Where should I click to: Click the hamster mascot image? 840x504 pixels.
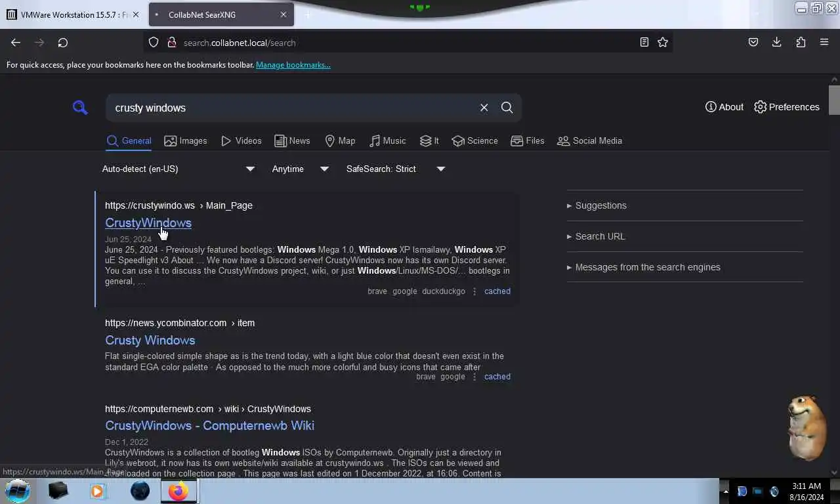coord(807,428)
